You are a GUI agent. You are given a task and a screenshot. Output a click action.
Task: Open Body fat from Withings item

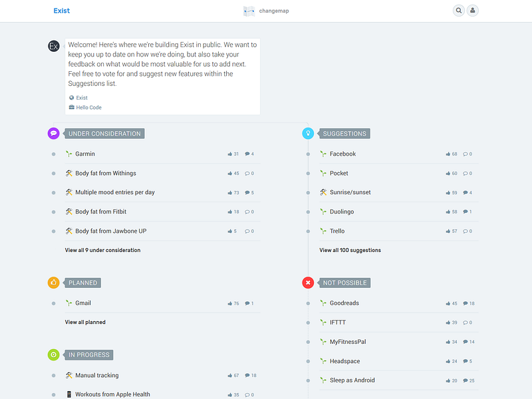pos(106,173)
